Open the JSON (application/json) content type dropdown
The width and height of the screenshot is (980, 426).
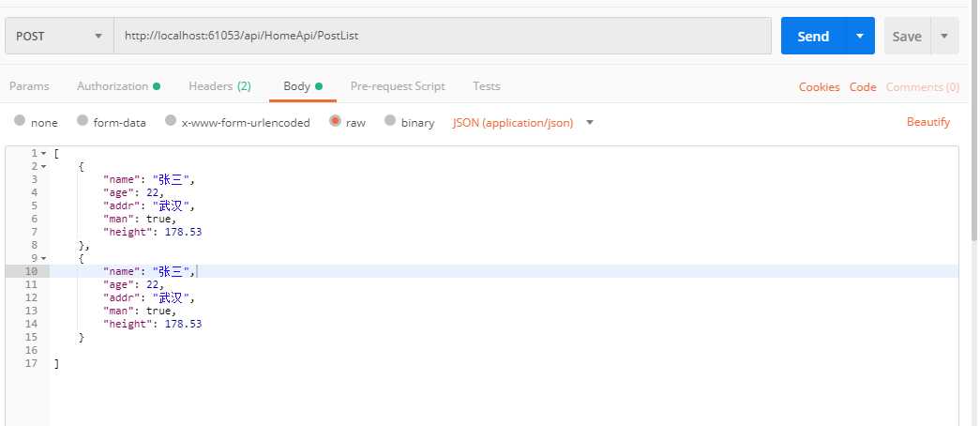click(522, 123)
